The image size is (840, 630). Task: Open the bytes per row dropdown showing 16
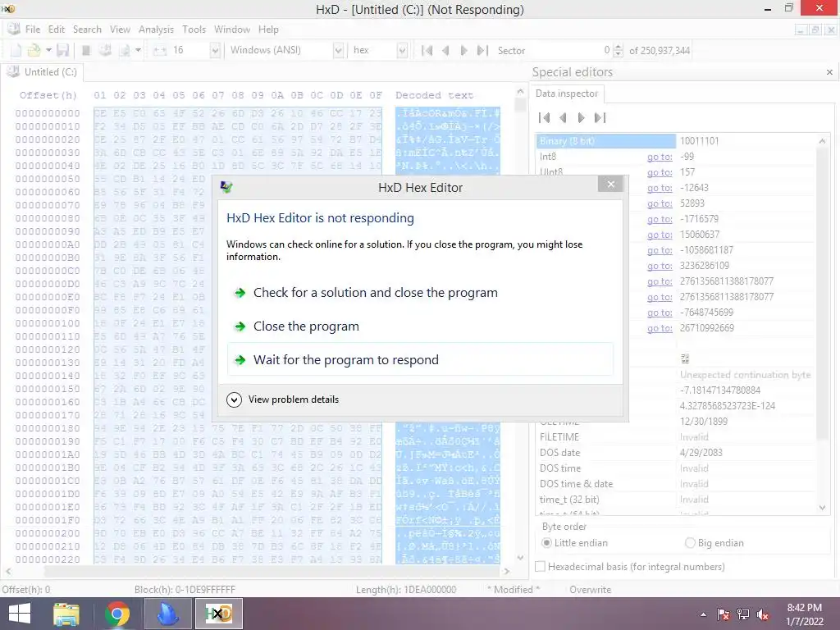point(215,50)
